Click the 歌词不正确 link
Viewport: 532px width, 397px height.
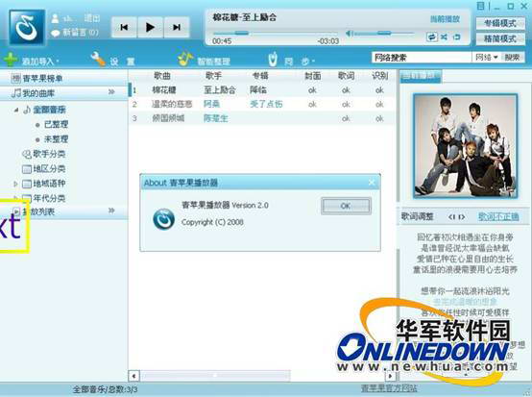(498, 216)
